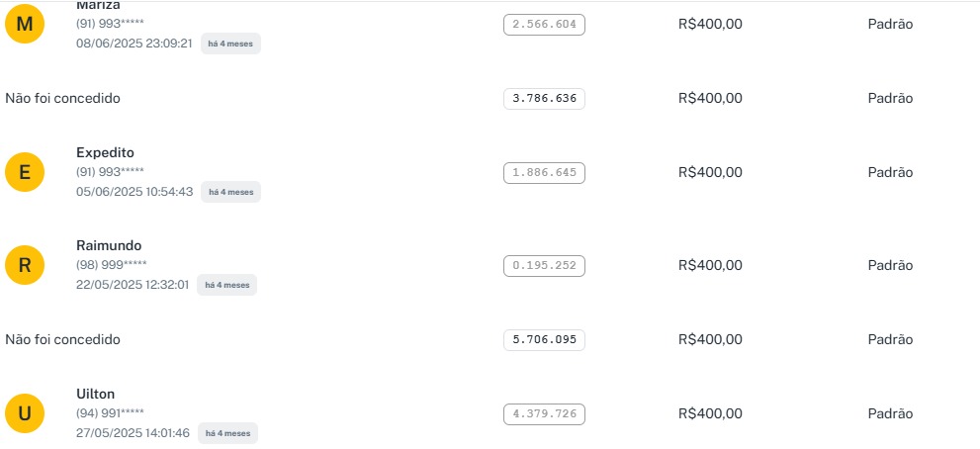Click Uilton's yellow U avatar

(25, 413)
